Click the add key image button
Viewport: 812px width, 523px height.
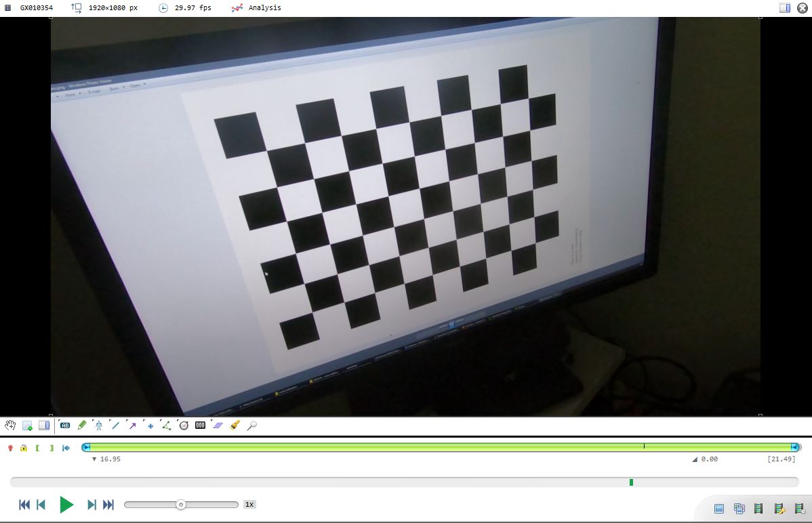tap(27, 425)
